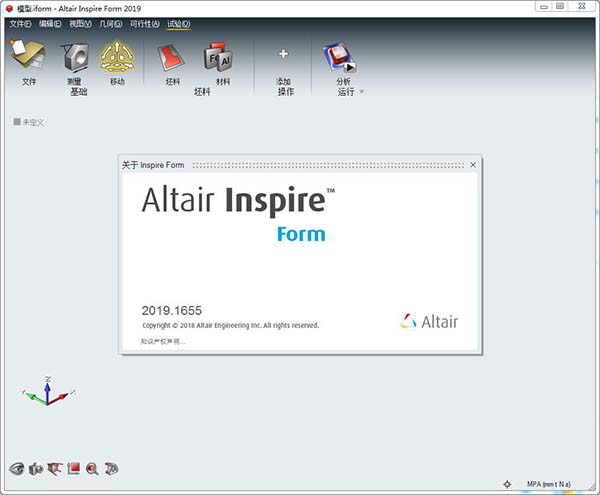Screen dimensions: 600x495
Task: Click the Altair logo in About dialog
Action: pos(429,322)
